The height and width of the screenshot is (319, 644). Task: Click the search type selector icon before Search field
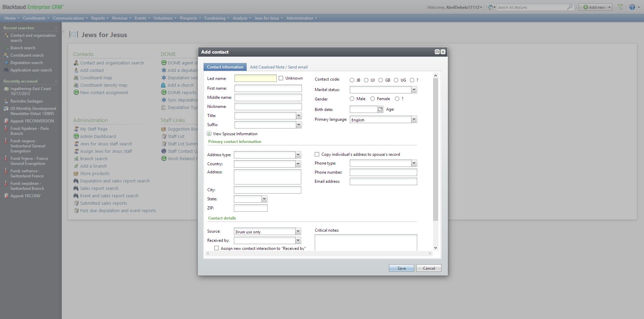click(492, 7)
